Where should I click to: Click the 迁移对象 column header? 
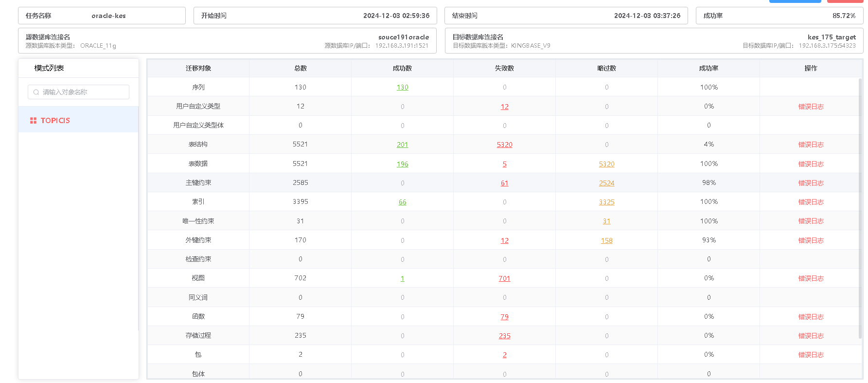click(198, 68)
